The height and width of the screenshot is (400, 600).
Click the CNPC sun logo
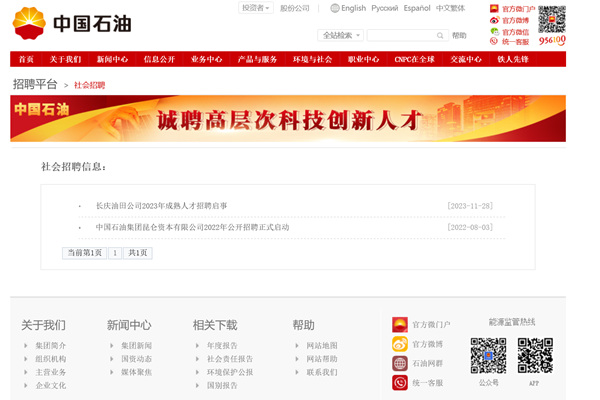(x=29, y=23)
